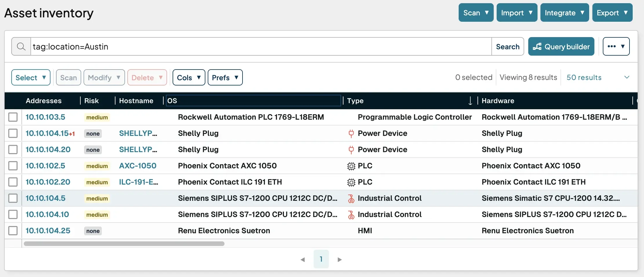The width and height of the screenshot is (644, 277).
Task: Click Power Device plug icon for 10.10.104.15
Action: (x=351, y=133)
